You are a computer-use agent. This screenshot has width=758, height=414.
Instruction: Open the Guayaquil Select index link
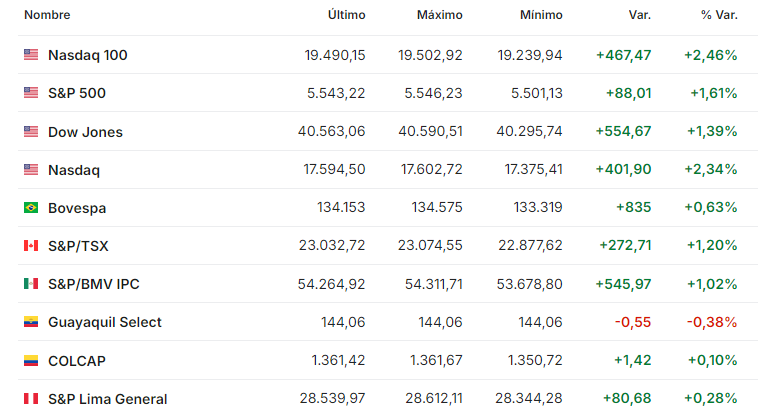[x=104, y=322]
